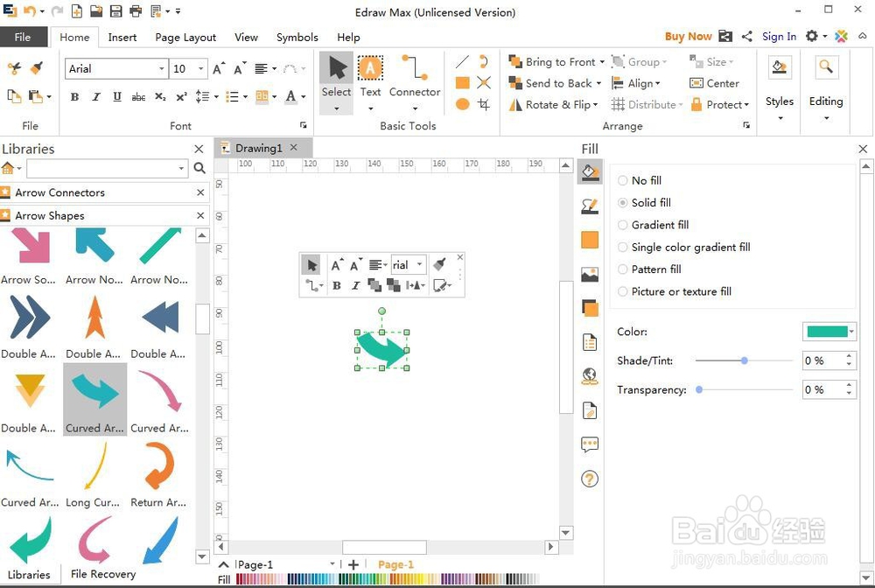Screen dimensions: 875x588
Task: Apply underline formatting
Action: click(x=116, y=96)
